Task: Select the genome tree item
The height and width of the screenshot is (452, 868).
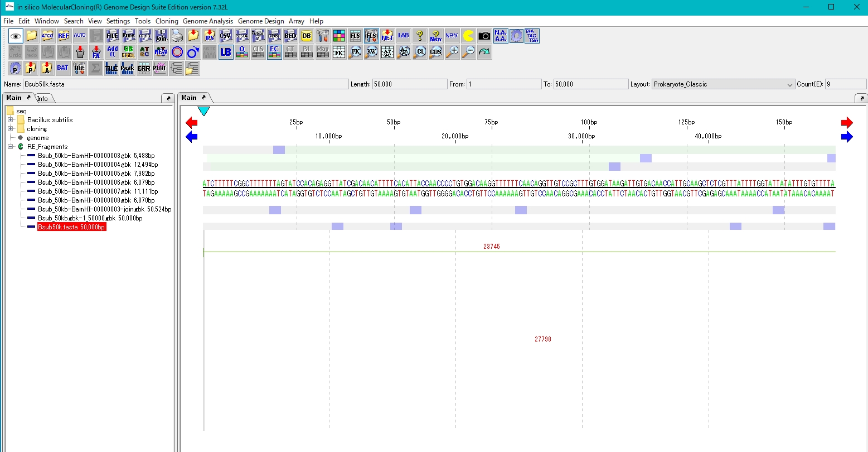Action: [x=37, y=138]
